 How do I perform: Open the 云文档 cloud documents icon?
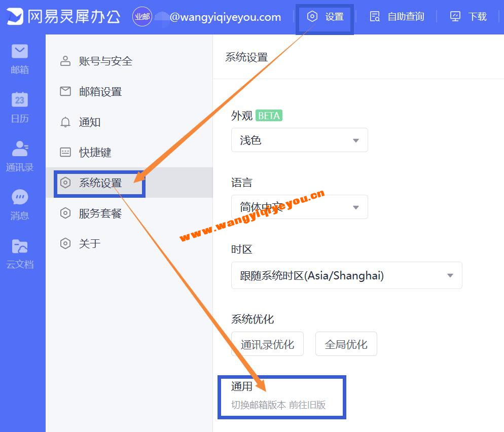tap(20, 246)
